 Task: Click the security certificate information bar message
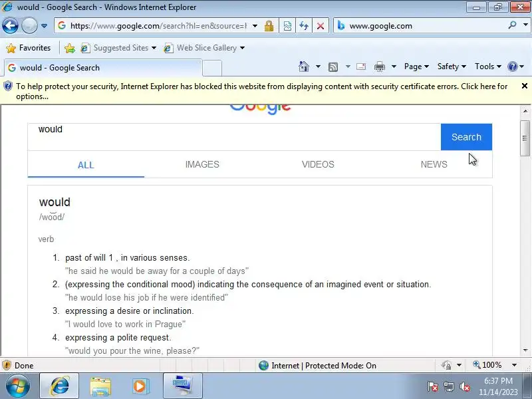click(x=261, y=91)
